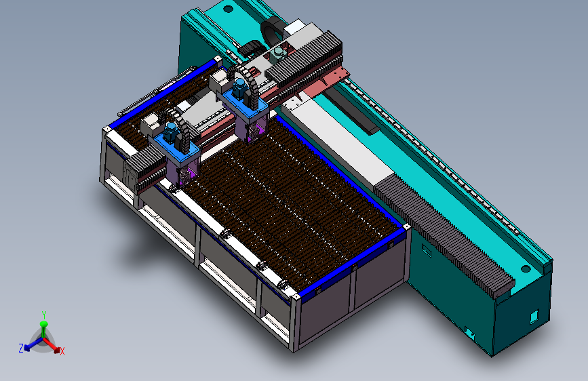Click the green Y axis of the orientation triad
Screen dimensions: 588x381
[x=44, y=329]
